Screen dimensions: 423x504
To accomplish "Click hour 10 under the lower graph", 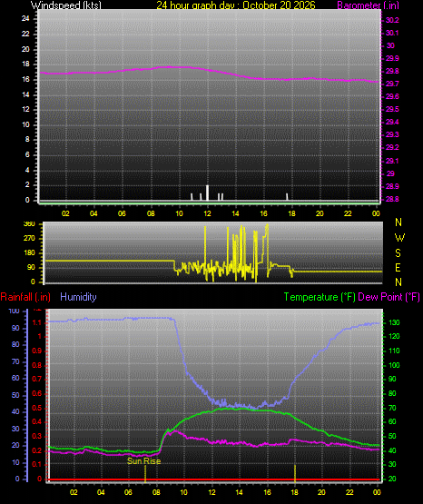I will click(x=183, y=492).
